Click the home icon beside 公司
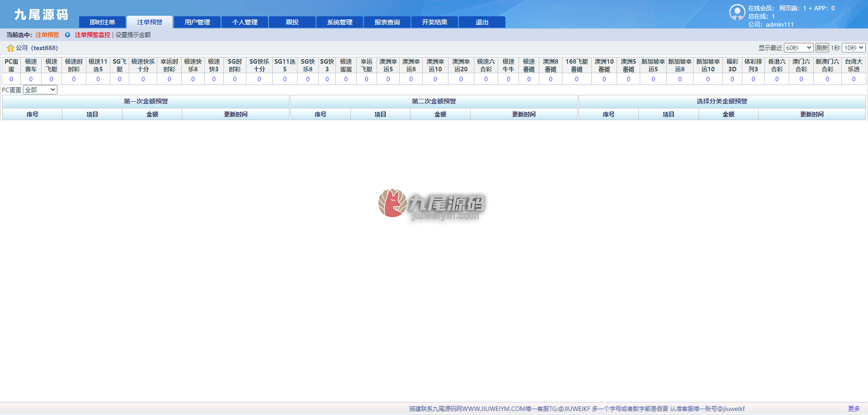Screen dimensions: 868x415 10,48
